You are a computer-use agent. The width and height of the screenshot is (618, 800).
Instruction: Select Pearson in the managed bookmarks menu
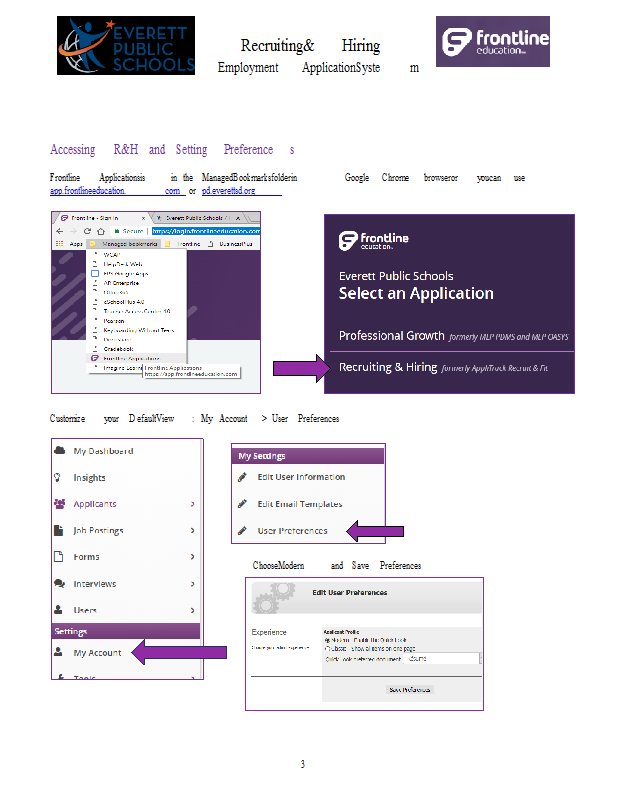click(114, 321)
